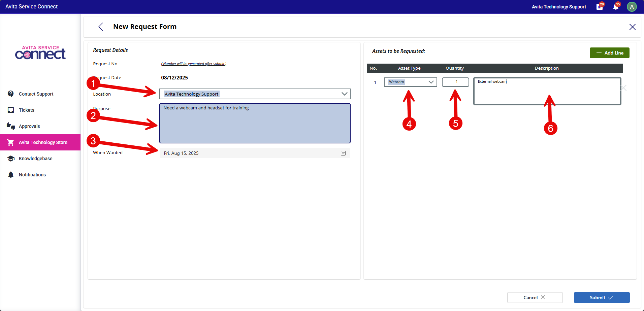Open the notifications bell in header
Viewport: 644px width, 311px height.
[x=616, y=7]
